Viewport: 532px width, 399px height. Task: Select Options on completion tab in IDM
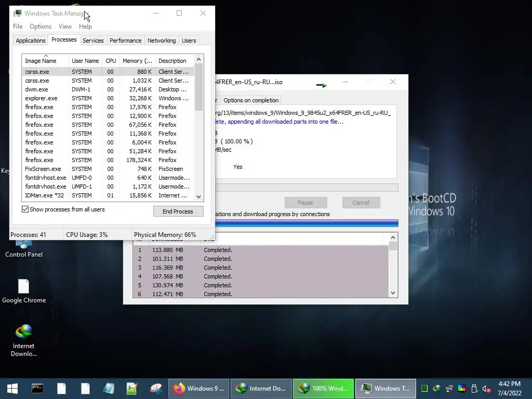pyautogui.click(x=251, y=100)
